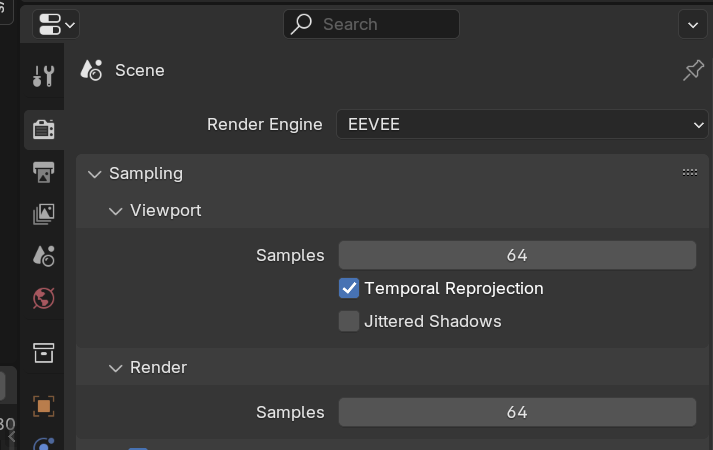Screen dimensions: 713x450
Task: Collapse the Viewport subpanel
Action: coord(116,210)
